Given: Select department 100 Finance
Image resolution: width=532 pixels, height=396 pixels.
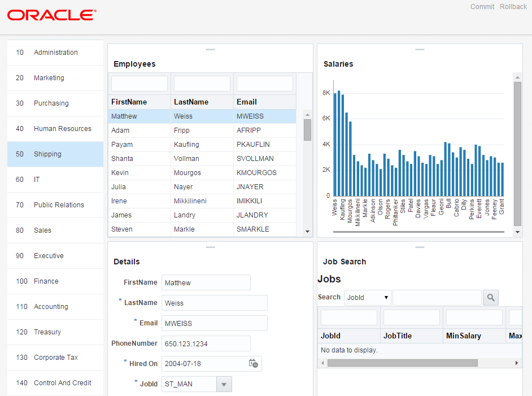Looking at the screenshot, I should [x=55, y=282].
